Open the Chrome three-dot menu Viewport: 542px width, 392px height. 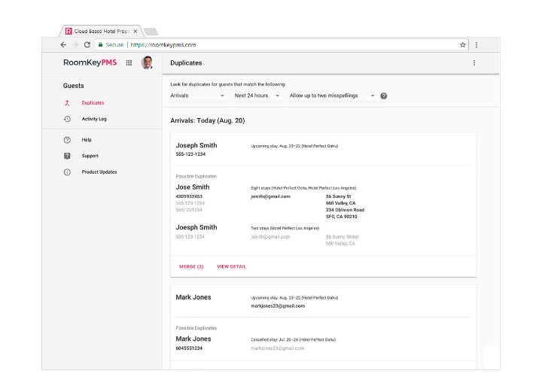[x=477, y=45]
